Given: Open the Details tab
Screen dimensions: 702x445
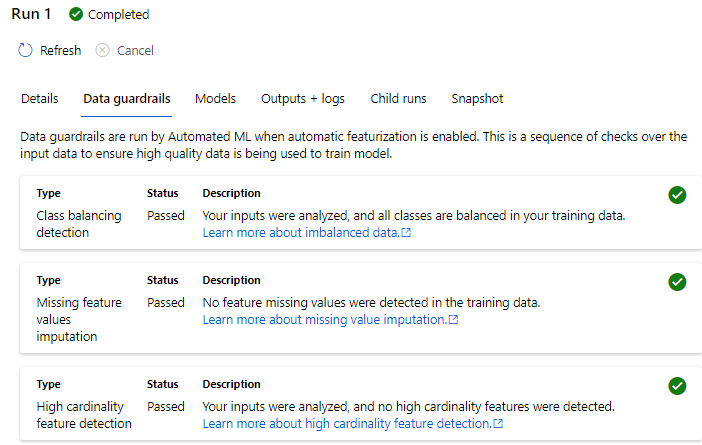Looking at the screenshot, I should (x=39, y=99).
